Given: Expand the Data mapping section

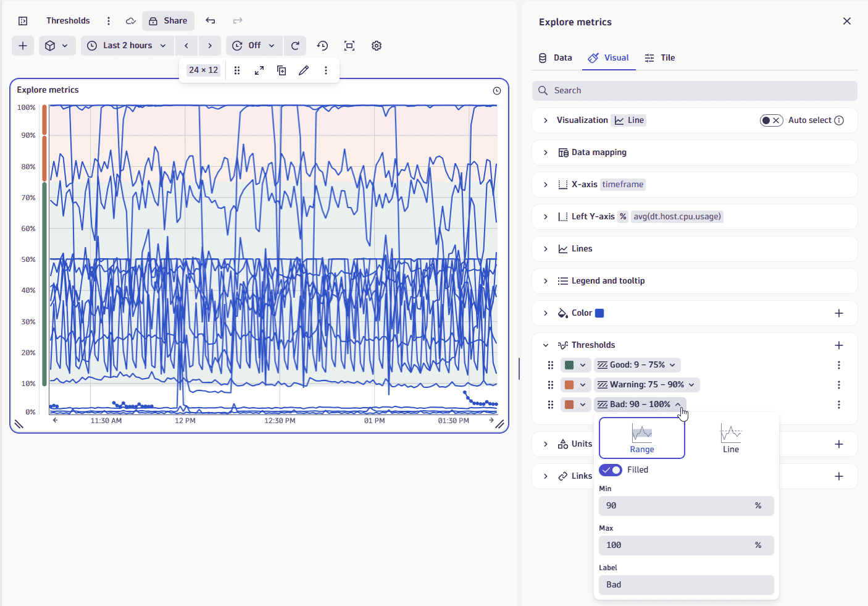Looking at the screenshot, I should 546,153.
